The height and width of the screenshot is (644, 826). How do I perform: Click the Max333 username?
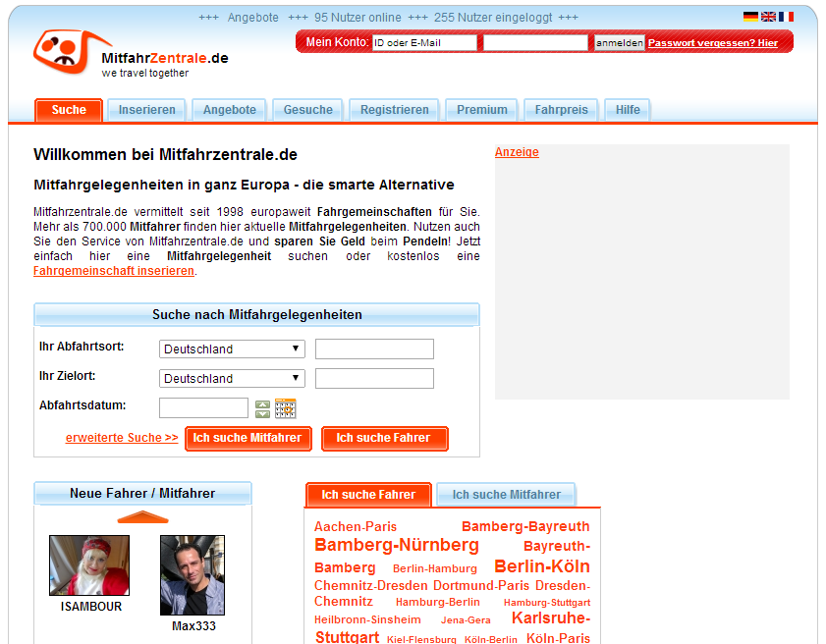[x=193, y=626]
